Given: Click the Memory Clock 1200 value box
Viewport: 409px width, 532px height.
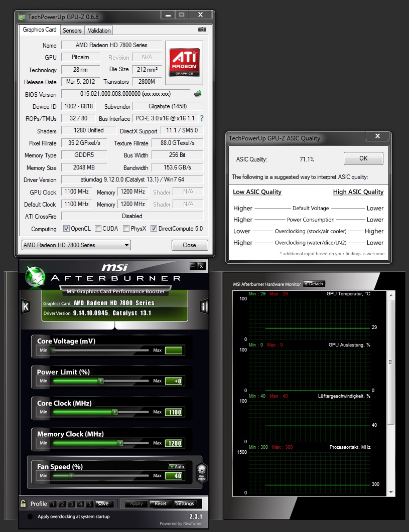Looking at the screenshot, I should click(174, 443).
